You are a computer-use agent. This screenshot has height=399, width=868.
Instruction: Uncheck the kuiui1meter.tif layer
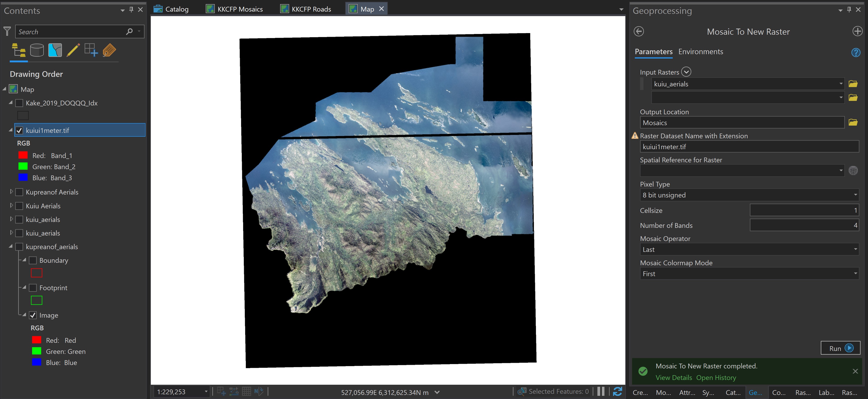click(x=19, y=130)
